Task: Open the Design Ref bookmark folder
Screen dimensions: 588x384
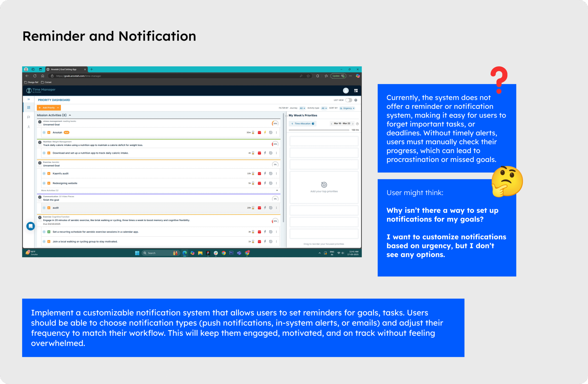Action: click(x=31, y=82)
